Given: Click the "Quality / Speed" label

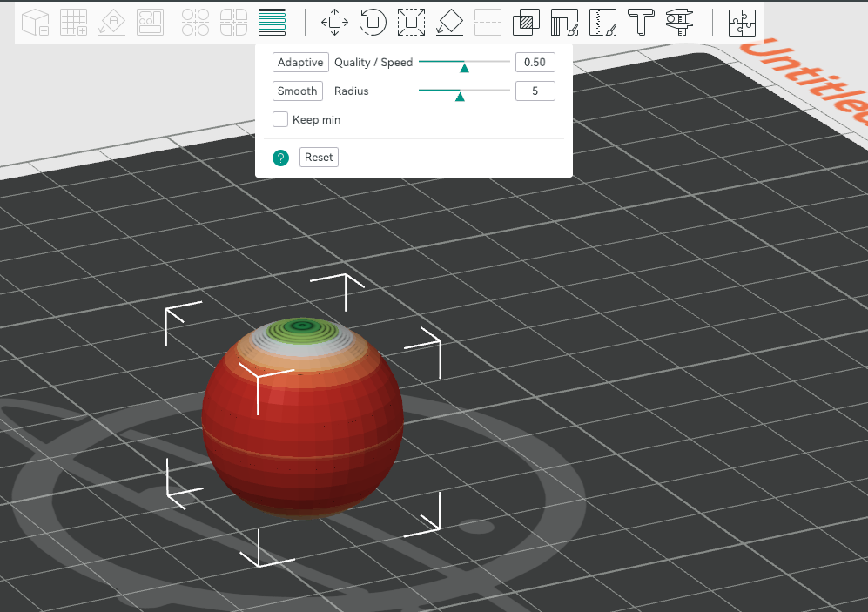Looking at the screenshot, I should click(373, 62).
